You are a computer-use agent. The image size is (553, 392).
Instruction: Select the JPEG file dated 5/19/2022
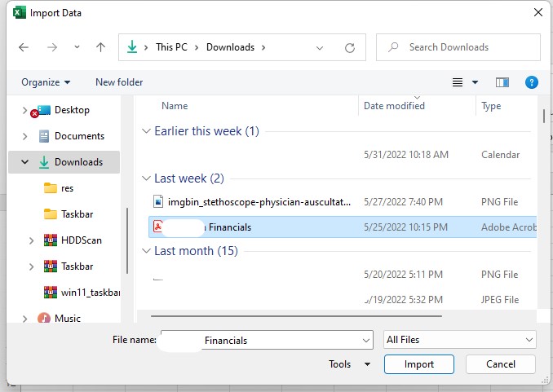coord(342,300)
